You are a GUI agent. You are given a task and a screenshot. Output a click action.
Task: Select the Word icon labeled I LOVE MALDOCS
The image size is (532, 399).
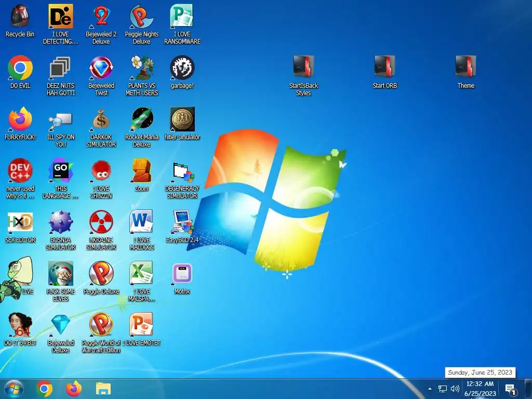click(x=141, y=222)
